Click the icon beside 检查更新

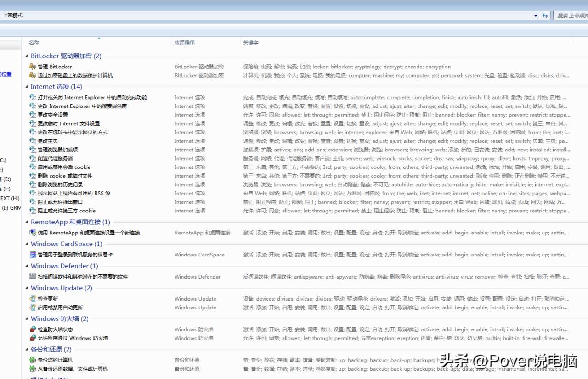pos(33,299)
